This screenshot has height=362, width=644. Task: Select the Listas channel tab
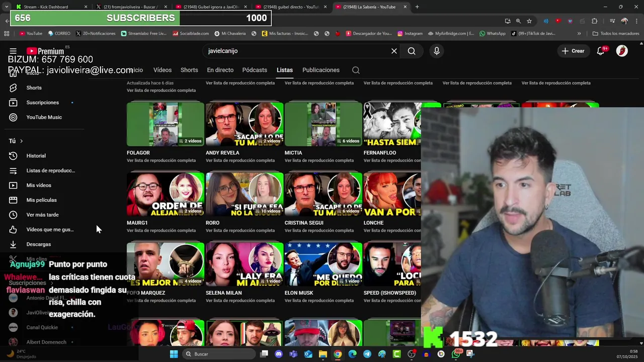[285, 70]
